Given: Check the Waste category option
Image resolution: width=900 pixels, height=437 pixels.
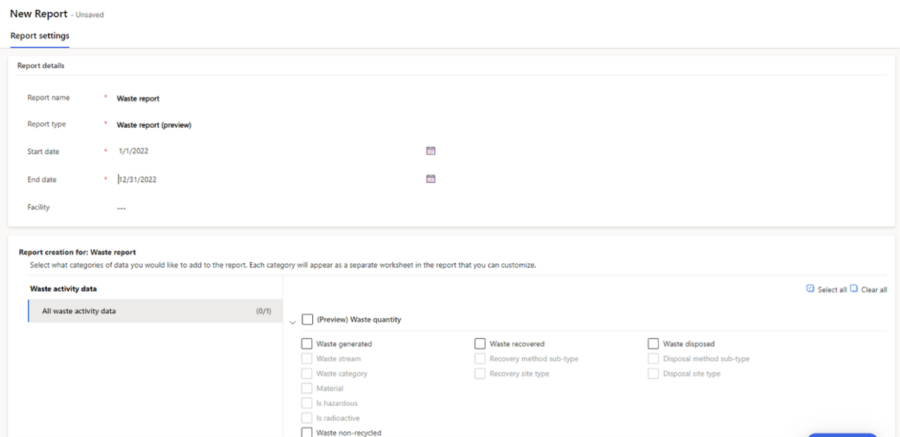Looking at the screenshot, I should [x=307, y=373].
